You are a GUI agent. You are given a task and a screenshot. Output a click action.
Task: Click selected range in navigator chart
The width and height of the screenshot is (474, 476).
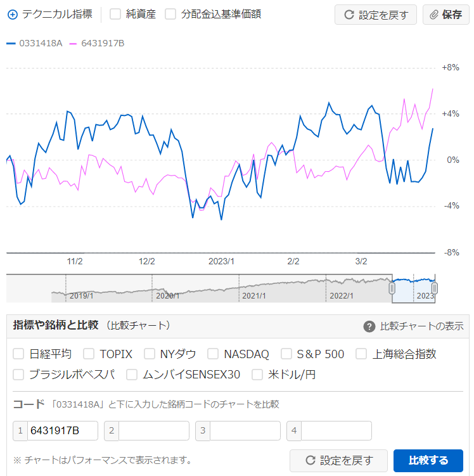[413, 288]
